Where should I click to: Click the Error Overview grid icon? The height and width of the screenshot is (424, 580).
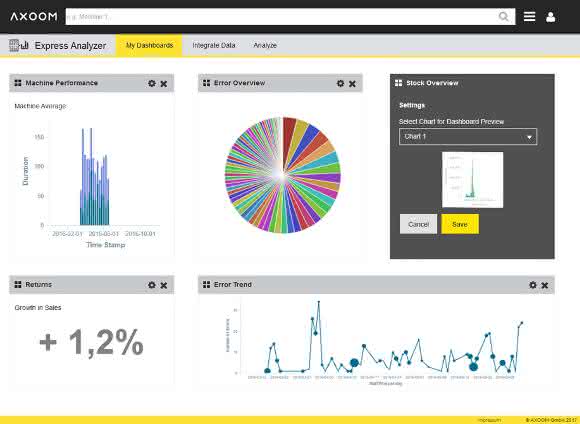click(x=206, y=83)
